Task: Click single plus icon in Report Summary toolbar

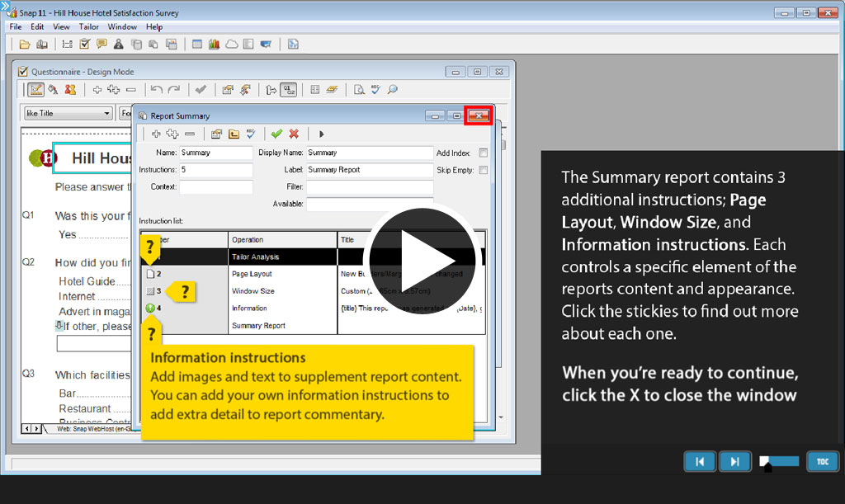Action: 156,134
